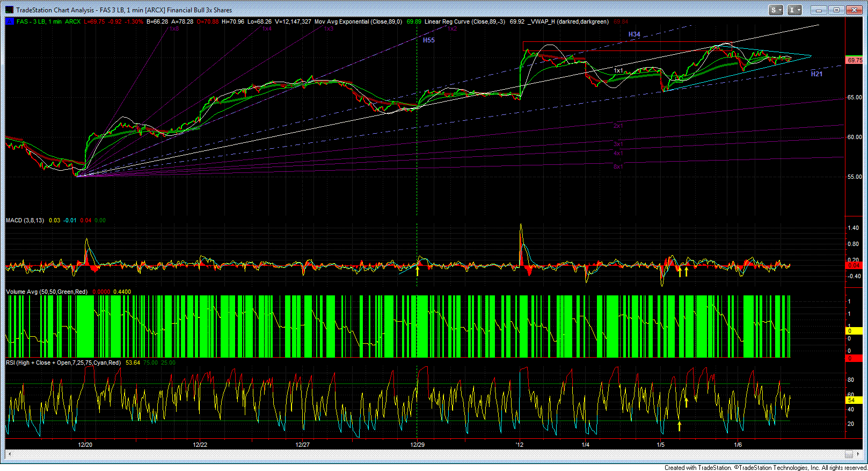Open the I dropdown in the title bar
Viewport: 868px width, 471px height.
794,10
